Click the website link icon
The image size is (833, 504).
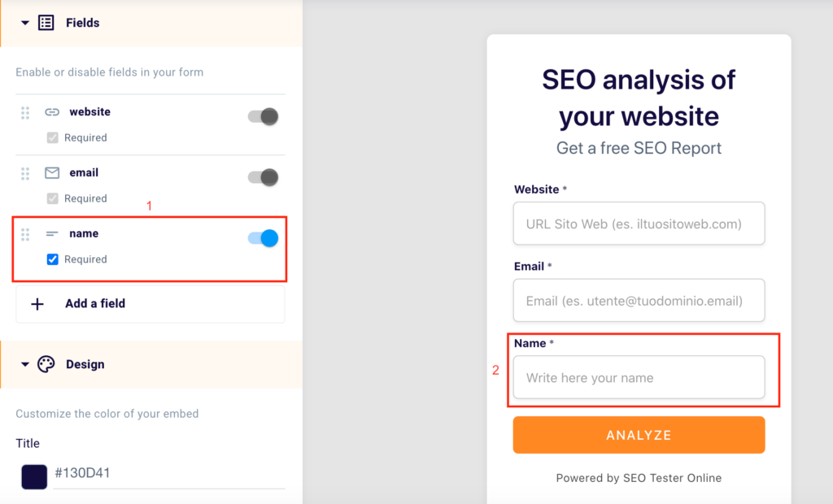(52, 112)
